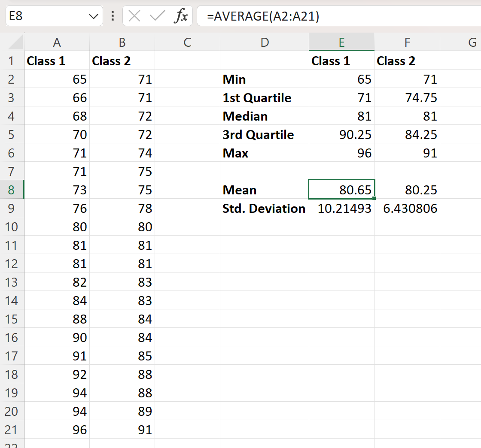Click the Name Box showing E8
Image resolution: width=481 pixels, height=448 pixels.
click(x=47, y=16)
